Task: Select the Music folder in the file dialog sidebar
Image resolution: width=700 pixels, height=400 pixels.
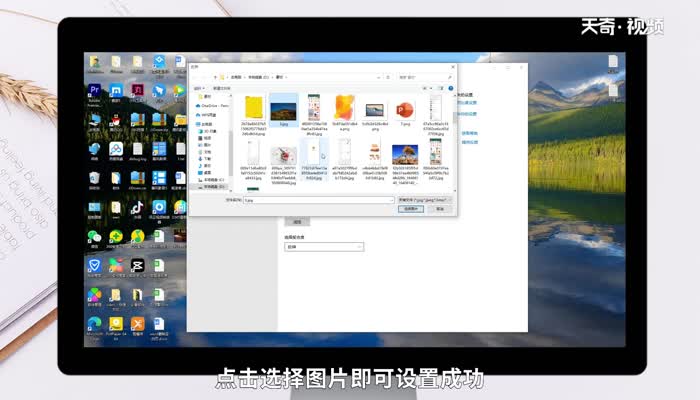Action: point(205,166)
